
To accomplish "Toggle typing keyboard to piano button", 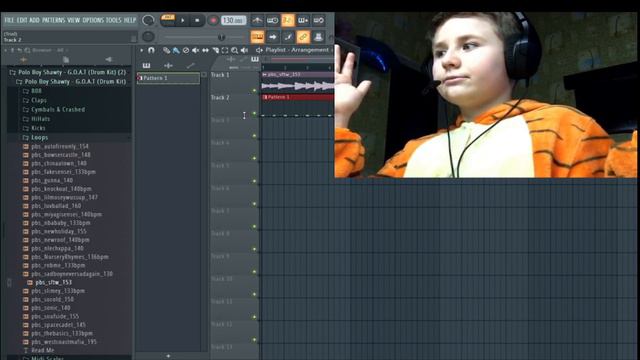I will tap(257, 37).
